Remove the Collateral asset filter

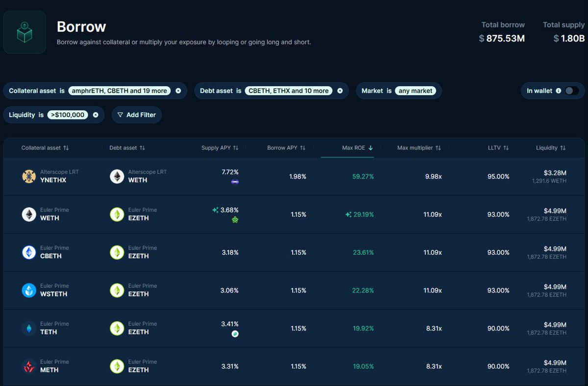pyautogui.click(x=178, y=91)
